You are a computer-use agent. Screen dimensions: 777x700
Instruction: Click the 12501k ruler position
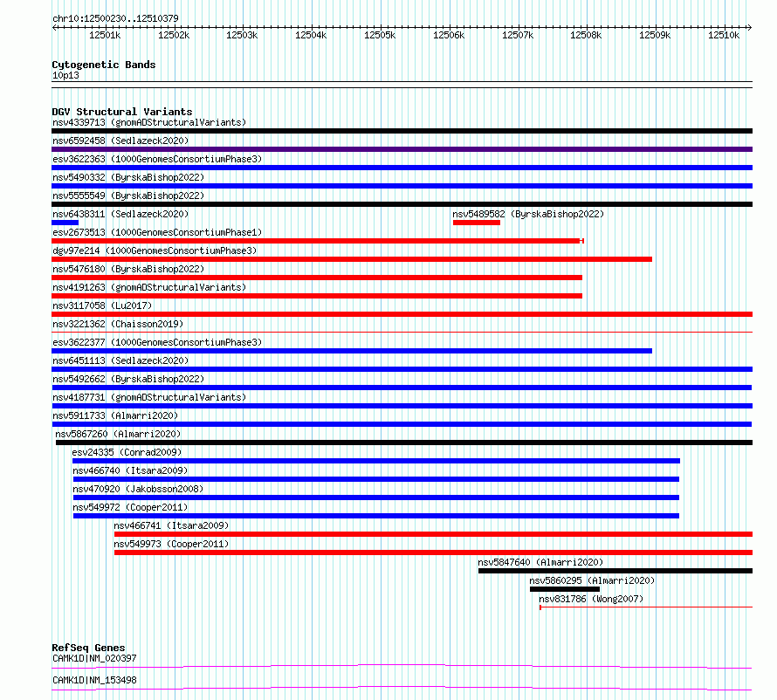click(105, 35)
